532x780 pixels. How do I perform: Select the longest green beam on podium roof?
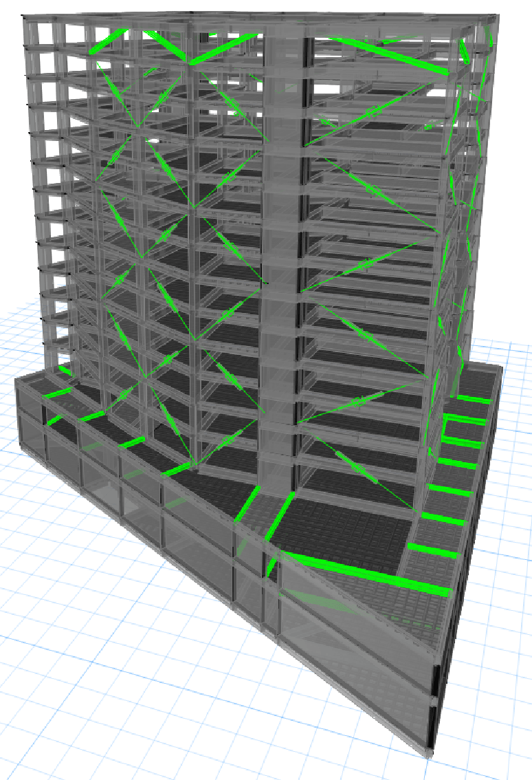click(366, 573)
